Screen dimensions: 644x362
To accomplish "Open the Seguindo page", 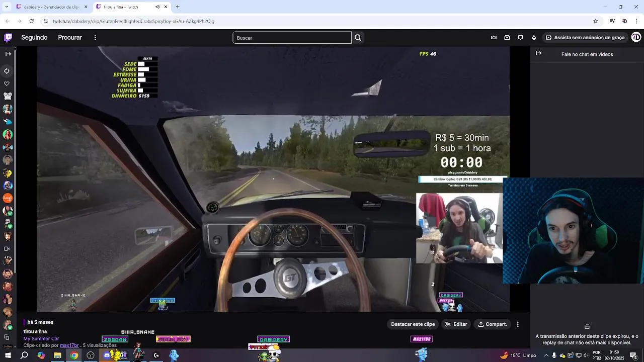I will 34,37.
